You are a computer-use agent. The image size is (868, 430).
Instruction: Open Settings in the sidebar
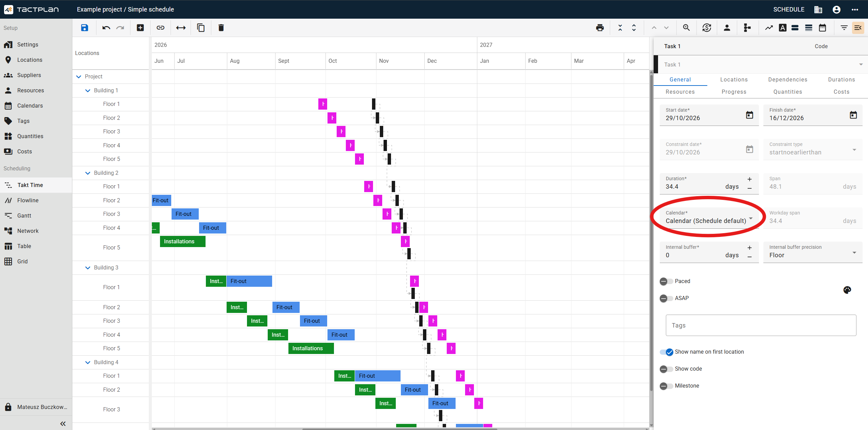pyautogui.click(x=36, y=44)
